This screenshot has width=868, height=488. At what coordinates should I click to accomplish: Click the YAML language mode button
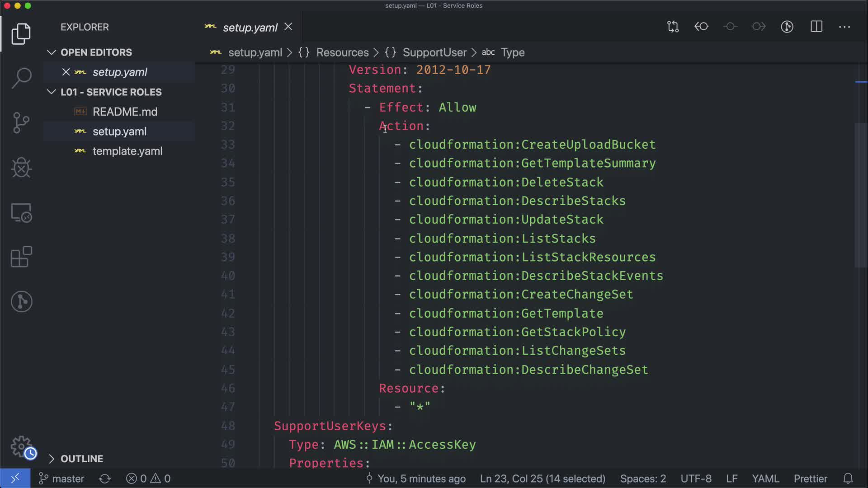click(765, 479)
